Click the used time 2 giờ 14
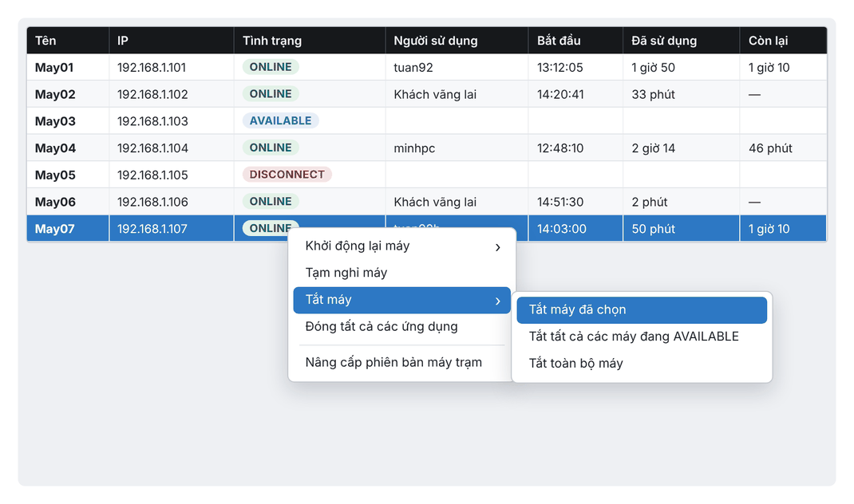 [x=654, y=148]
